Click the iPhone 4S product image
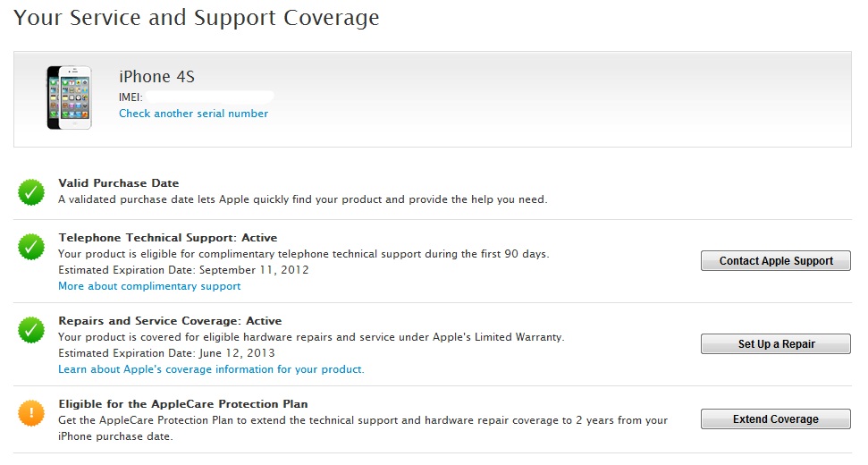The height and width of the screenshot is (465, 868). click(69, 98)
